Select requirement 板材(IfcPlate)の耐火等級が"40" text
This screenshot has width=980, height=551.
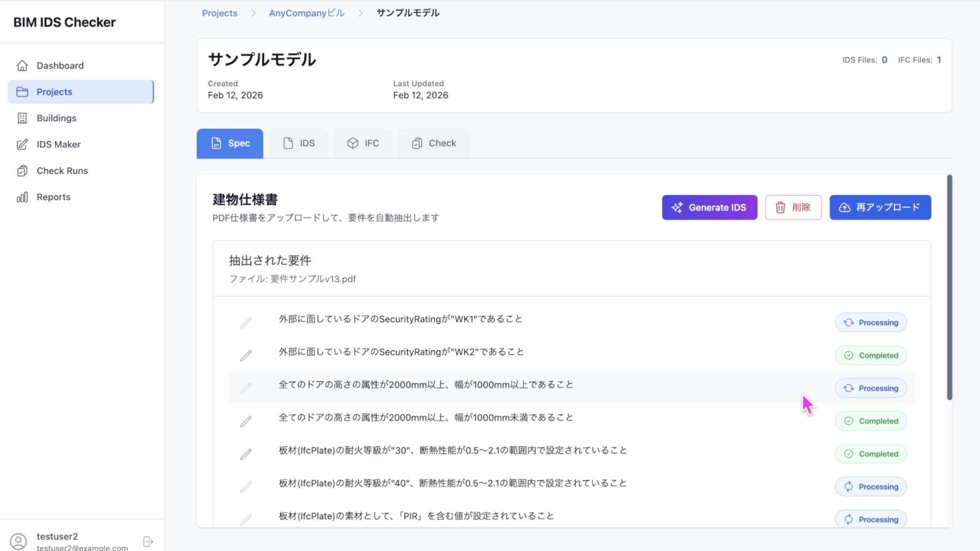(x=453, y=483)
